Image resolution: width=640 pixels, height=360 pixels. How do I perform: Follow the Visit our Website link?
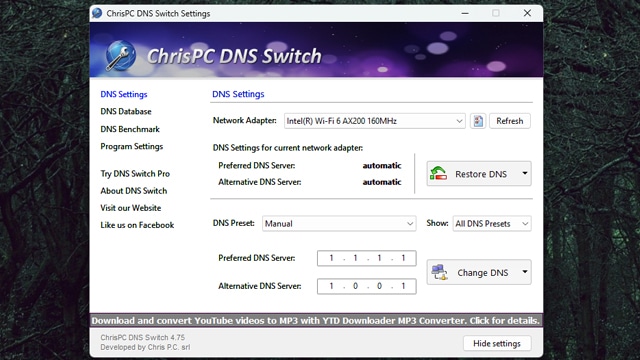(x=131, y=208)
